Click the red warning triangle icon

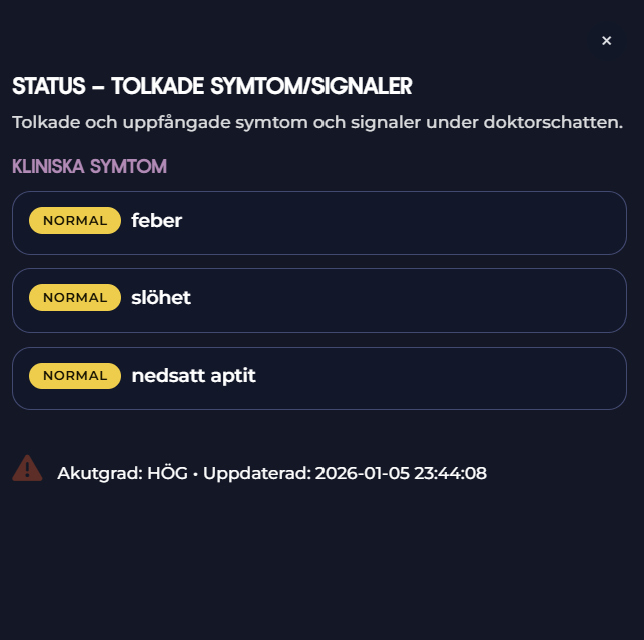point(27,468)
